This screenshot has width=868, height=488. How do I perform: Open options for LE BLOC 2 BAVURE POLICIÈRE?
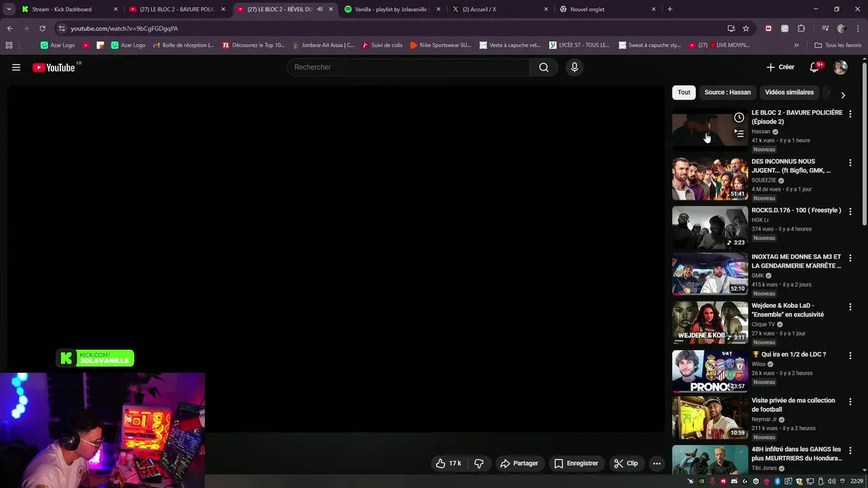850,114
